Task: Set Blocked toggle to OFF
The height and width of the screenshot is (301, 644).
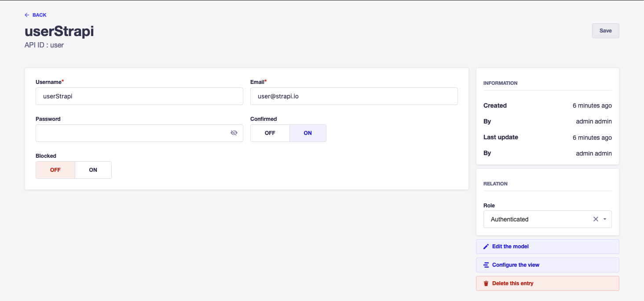Action: pyautogui.click(x=55, y=170)
